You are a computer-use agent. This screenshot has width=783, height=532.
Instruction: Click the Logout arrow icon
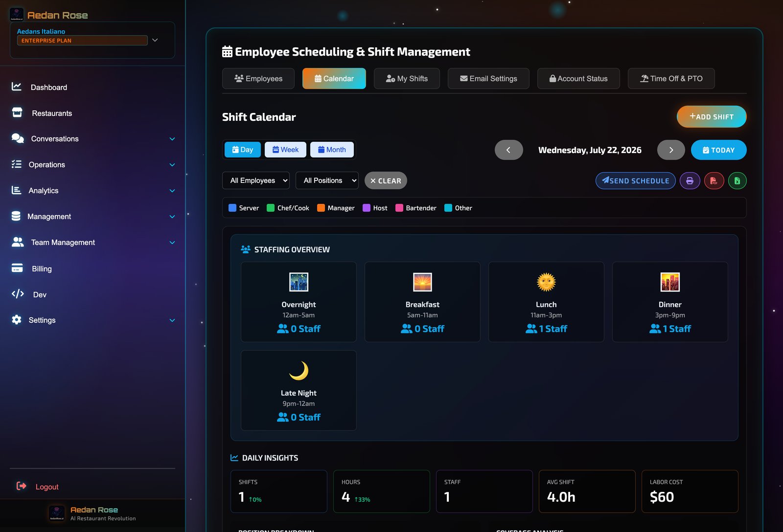(x=22, y=486)
